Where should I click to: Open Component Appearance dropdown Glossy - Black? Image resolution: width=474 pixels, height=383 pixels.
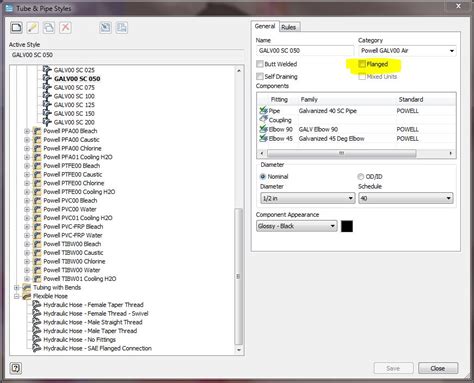click(x=297, y=226)
